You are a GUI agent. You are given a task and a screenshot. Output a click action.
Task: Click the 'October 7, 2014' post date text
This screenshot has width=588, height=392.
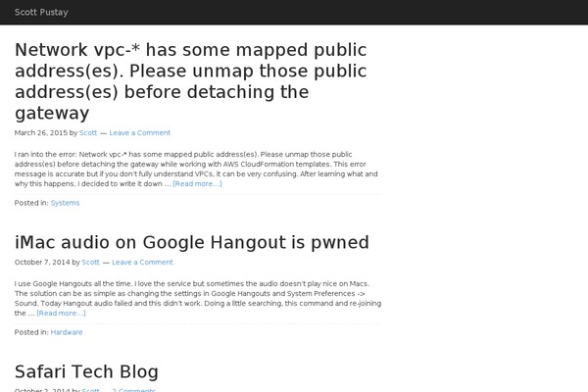tap(42, 263)
